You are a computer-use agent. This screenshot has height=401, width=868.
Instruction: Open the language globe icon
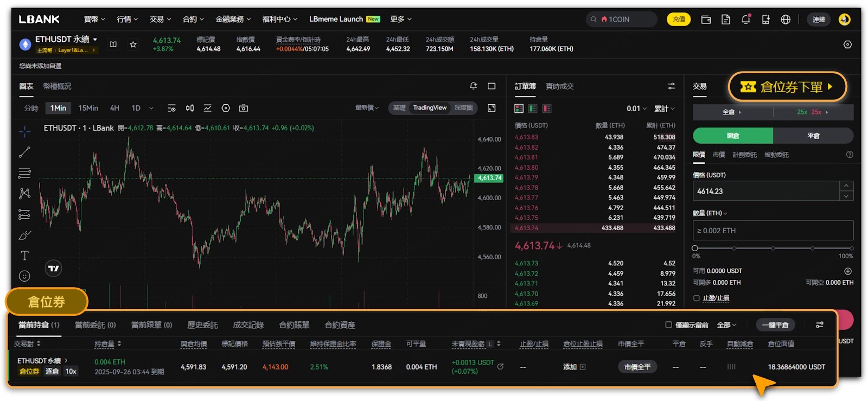[x=786, y=19]
